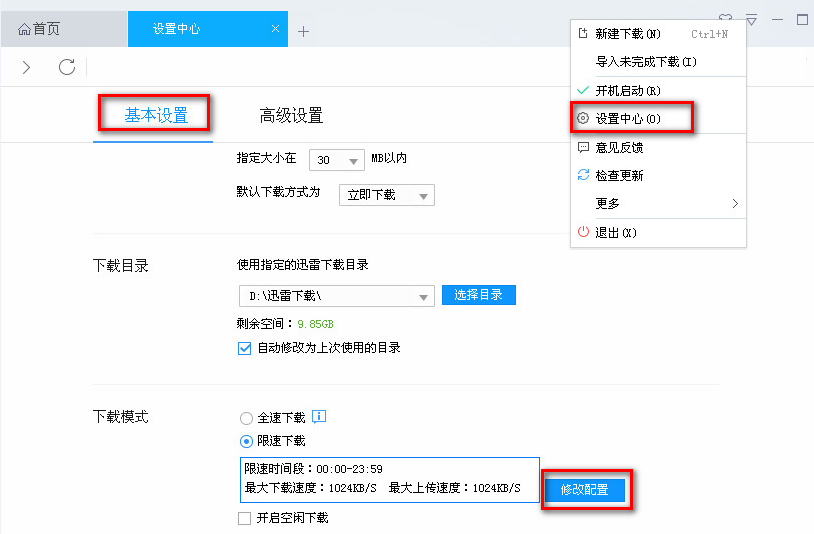This screenshot has height=534, width=814.
Task: Expand the D:\迅雷下载\ directory dropdown
Action: coord(336,296)
